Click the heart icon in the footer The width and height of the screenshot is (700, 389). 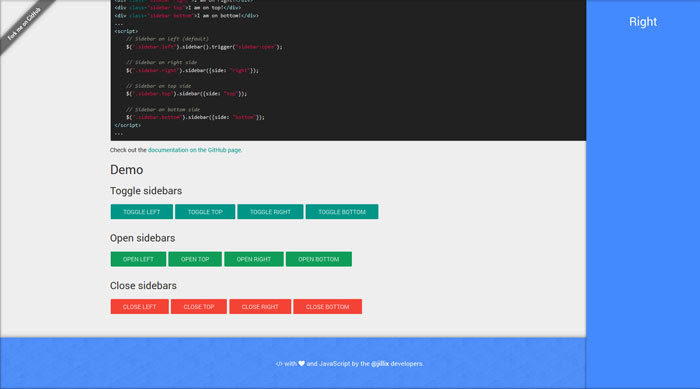click(302, 364)
